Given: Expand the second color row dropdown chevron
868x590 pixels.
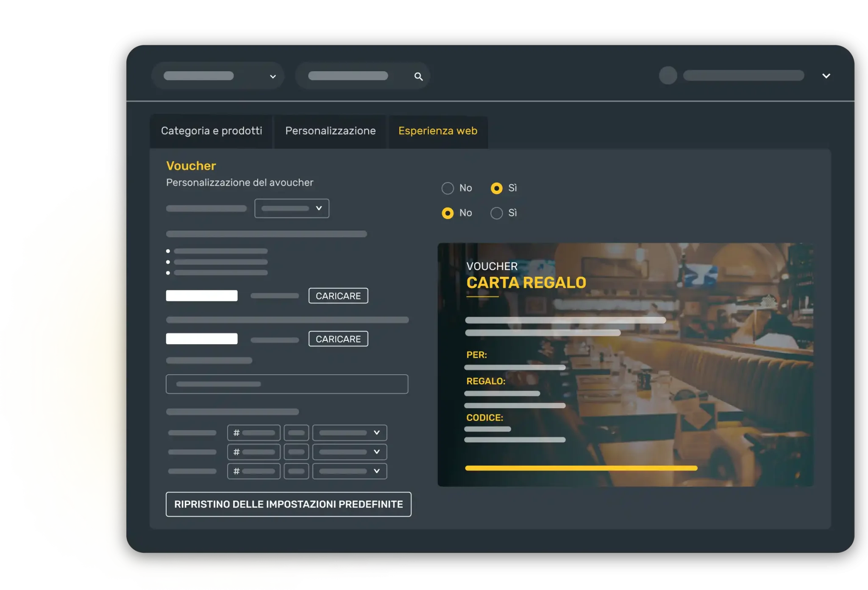Looking at the screenshot, I should (376, 452).
